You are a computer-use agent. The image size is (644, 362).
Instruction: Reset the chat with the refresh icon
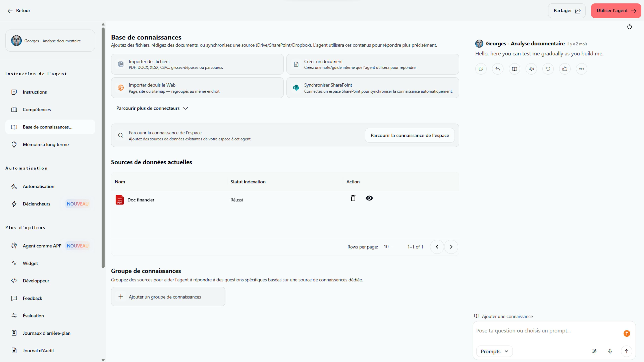(x=629, y=27)
